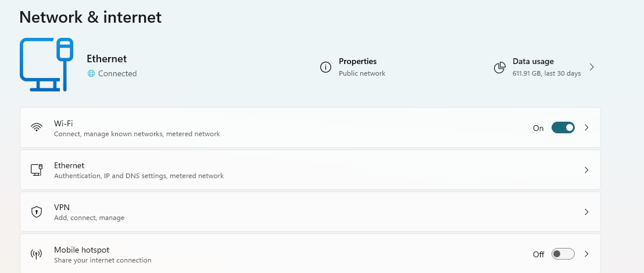Click the globe Connected status icon
Screen dimensions: 644x273
click(91, 73)
